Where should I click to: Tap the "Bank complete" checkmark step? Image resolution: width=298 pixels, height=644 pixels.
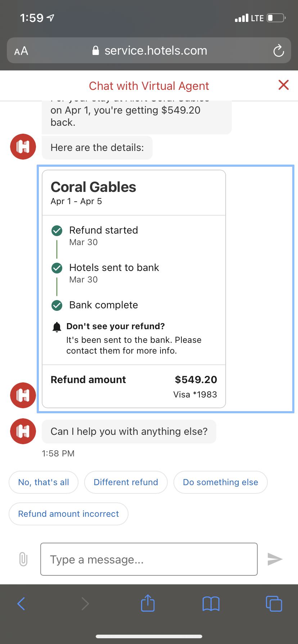(57, 305)
